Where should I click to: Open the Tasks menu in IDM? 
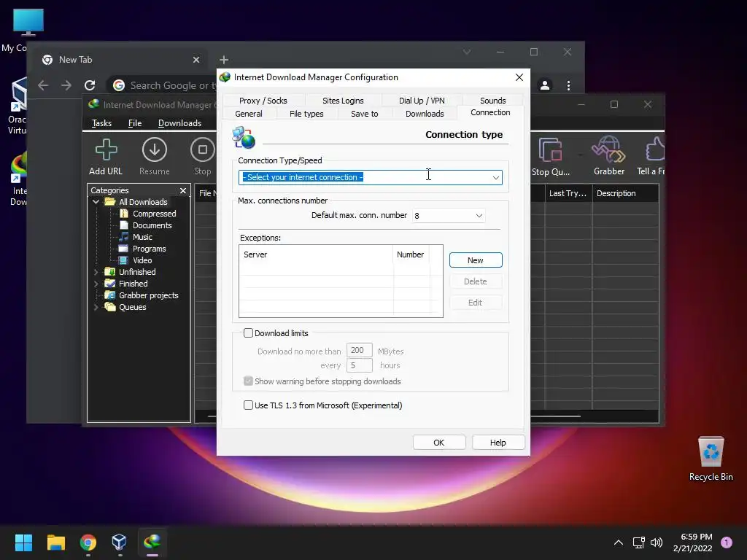pyautogui.click(x=101, y=123)
